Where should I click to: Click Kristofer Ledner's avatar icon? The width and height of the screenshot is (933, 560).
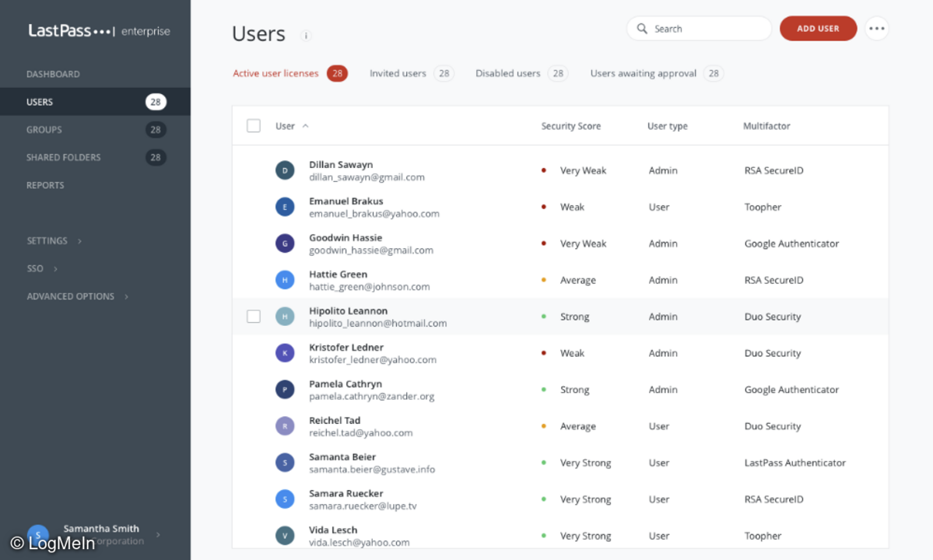(x=285, y=353)
